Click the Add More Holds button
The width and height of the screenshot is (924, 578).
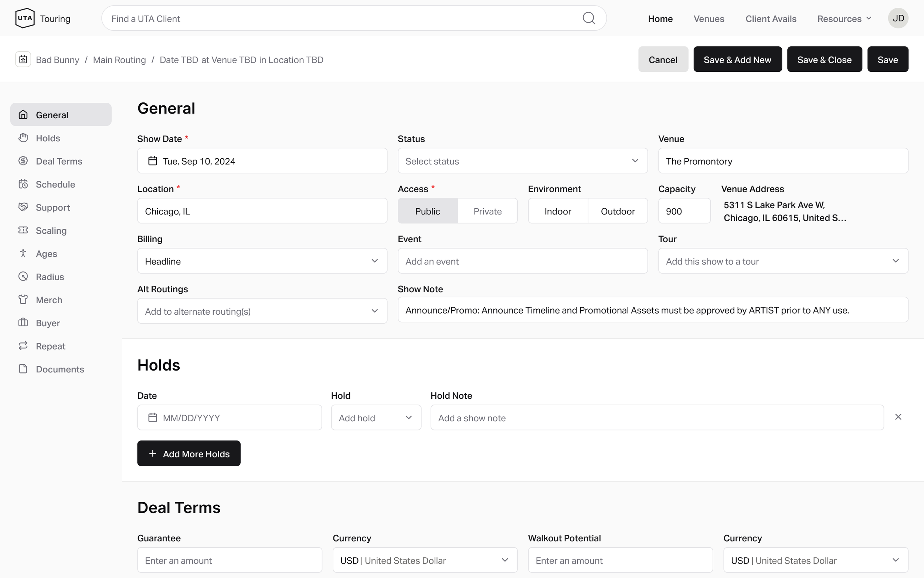189,453
